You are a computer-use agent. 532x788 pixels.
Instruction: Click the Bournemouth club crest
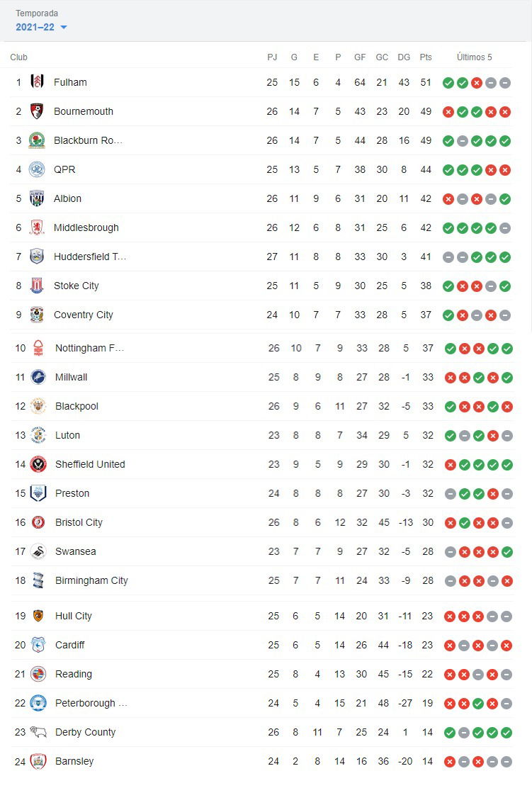pos(37,111)
